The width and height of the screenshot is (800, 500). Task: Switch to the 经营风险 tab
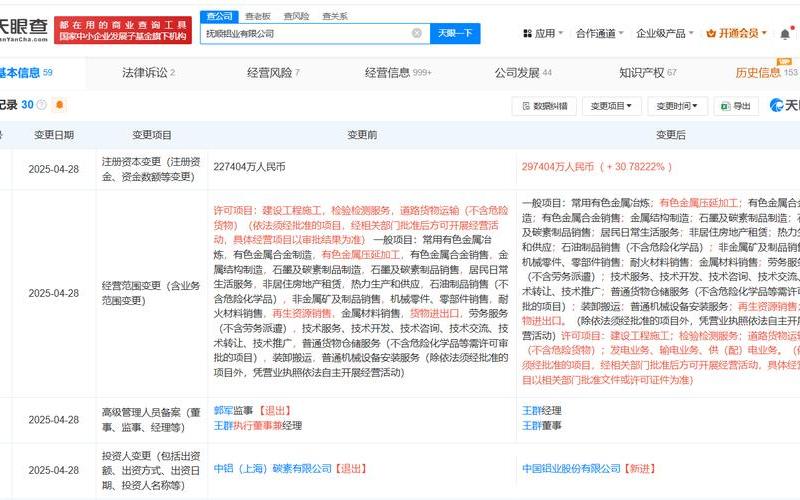273,73
